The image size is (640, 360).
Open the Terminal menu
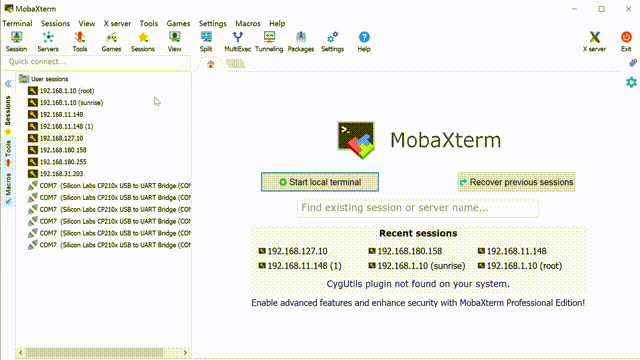[x=17, y=23]
